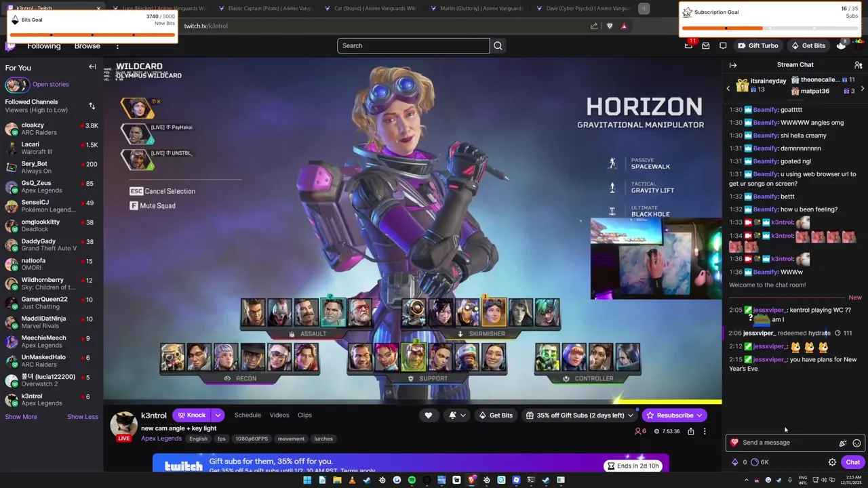Open the Resubscribe dropdown
The width and height of the screenshot is (868, 488).
[700, 415]
